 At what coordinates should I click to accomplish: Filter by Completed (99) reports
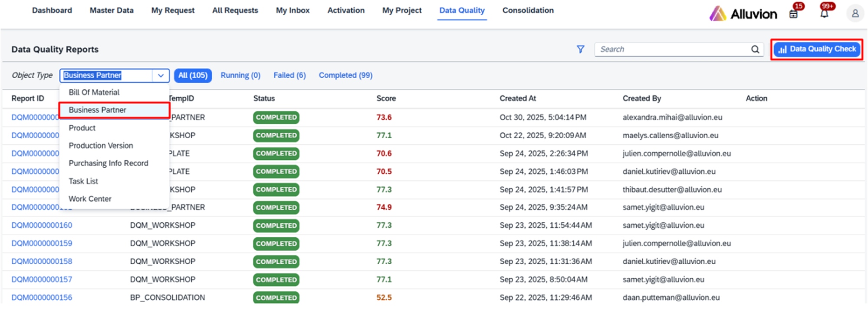pos(345,76)
